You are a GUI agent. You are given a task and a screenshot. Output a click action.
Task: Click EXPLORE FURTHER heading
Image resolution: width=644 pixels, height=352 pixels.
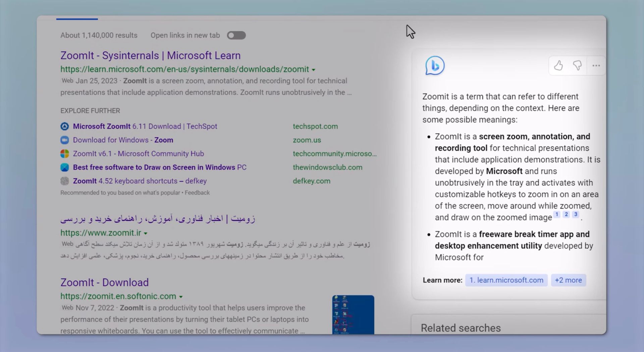(x=90, y=111)
